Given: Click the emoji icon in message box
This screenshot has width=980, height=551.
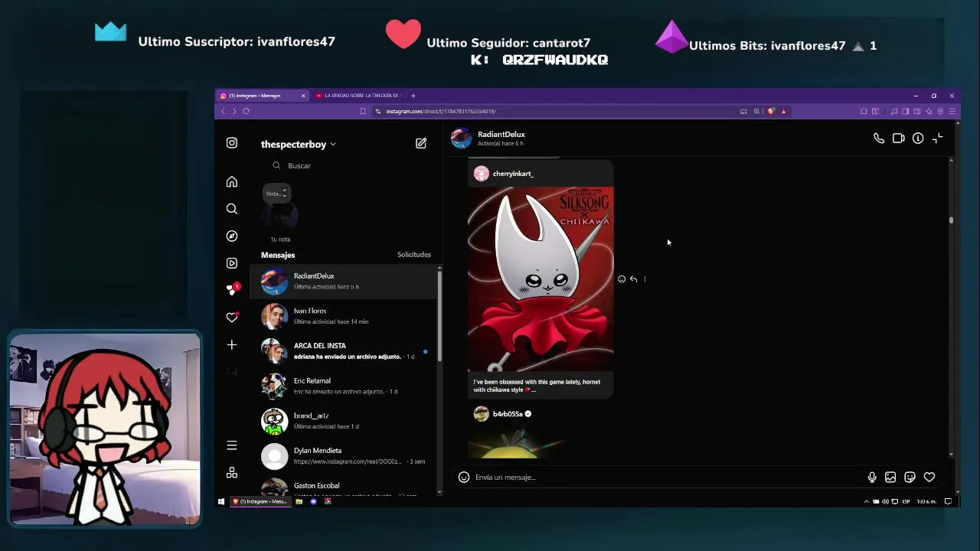Looking at the screenshot, I should (x=463, y=478).
